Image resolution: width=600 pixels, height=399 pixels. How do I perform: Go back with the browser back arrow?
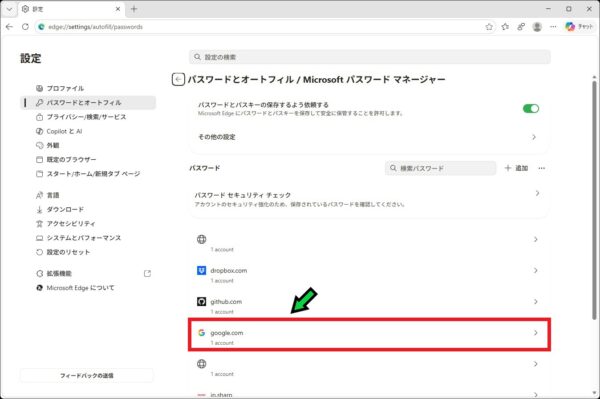click(10, 27)
